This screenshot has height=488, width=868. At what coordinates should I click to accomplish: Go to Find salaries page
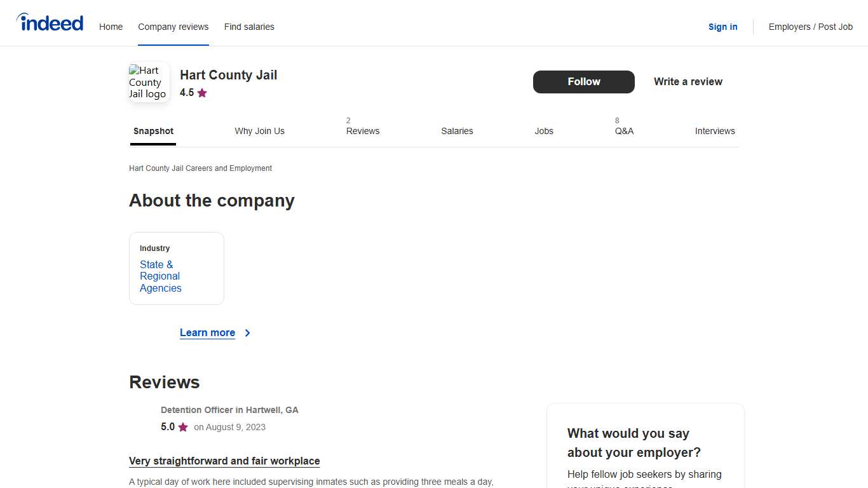click(x=249, y=27)
